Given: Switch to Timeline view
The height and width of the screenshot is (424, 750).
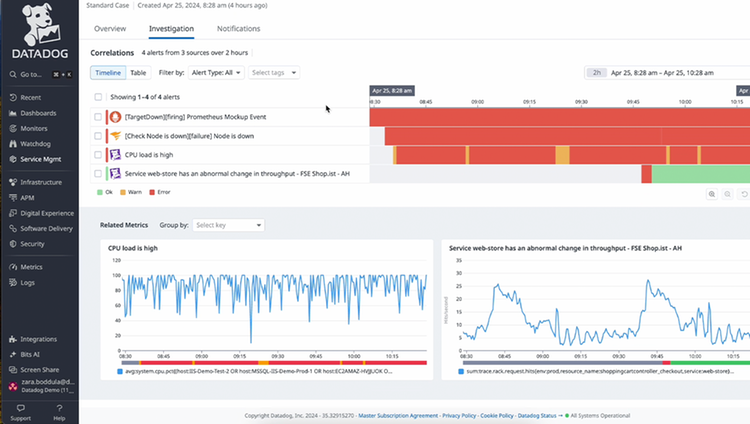Looking at the screenshot, I should tap(108, 73).
